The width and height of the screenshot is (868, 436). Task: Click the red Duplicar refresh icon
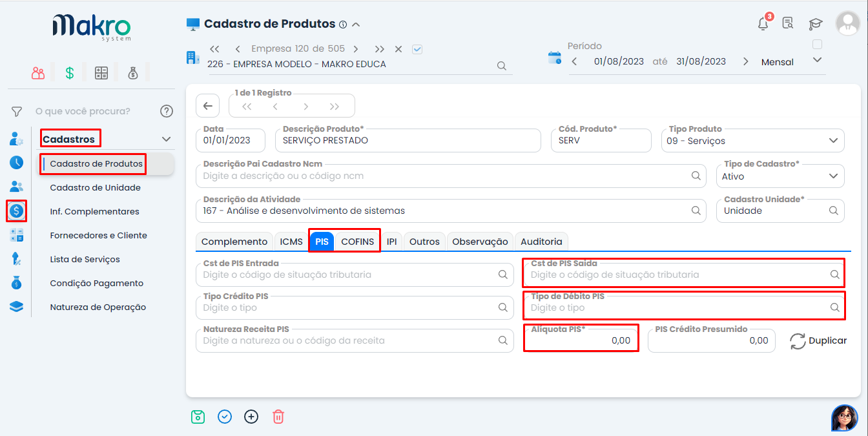(x=799, y=340)
